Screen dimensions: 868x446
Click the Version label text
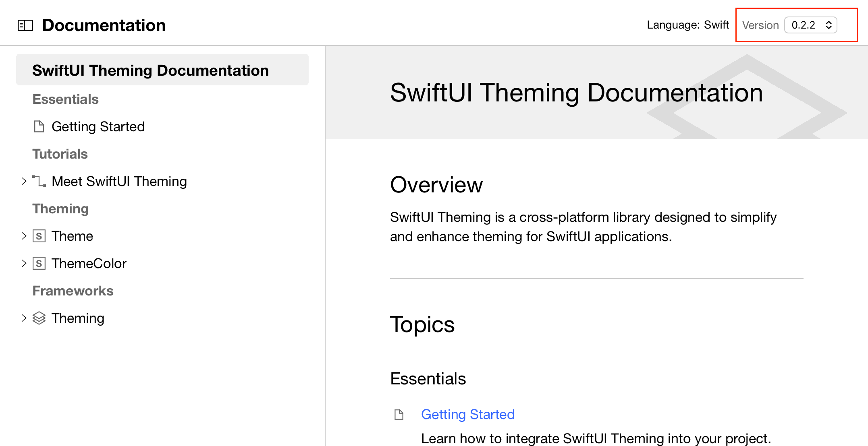(760, 25)
